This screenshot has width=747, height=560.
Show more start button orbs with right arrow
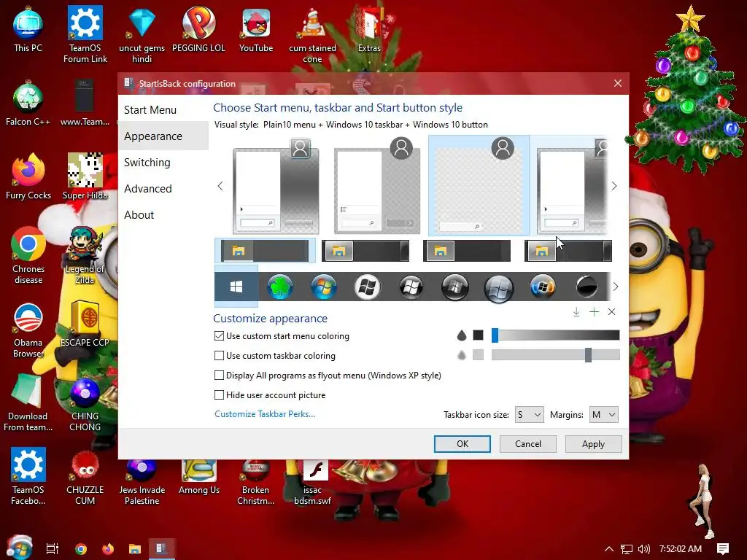click(x=616, y=286)
